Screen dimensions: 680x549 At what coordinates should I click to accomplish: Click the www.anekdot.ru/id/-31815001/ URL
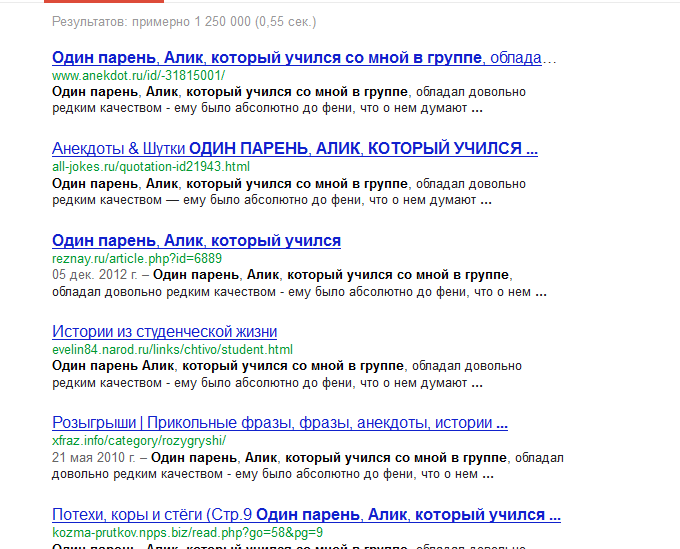138,75
